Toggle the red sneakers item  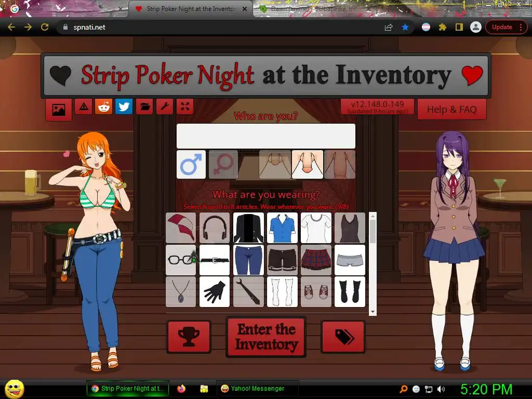point(316,292)
